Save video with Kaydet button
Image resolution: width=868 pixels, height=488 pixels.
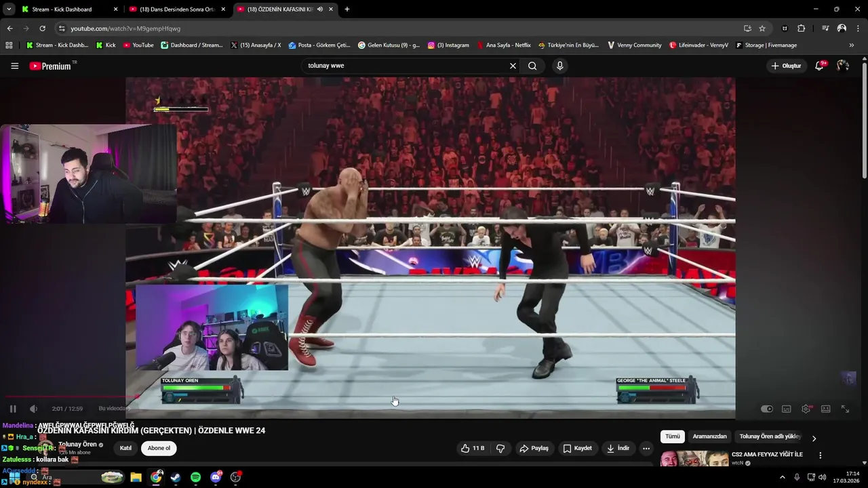577,448
